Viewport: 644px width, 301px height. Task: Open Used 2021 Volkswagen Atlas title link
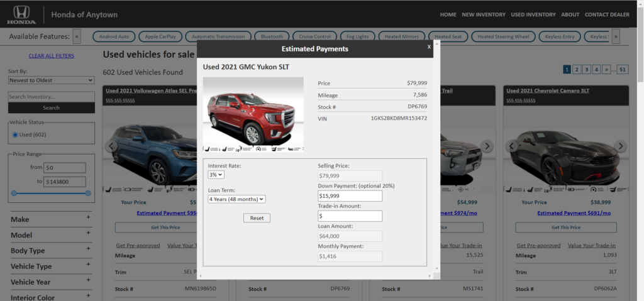click(x=151, y=90)
